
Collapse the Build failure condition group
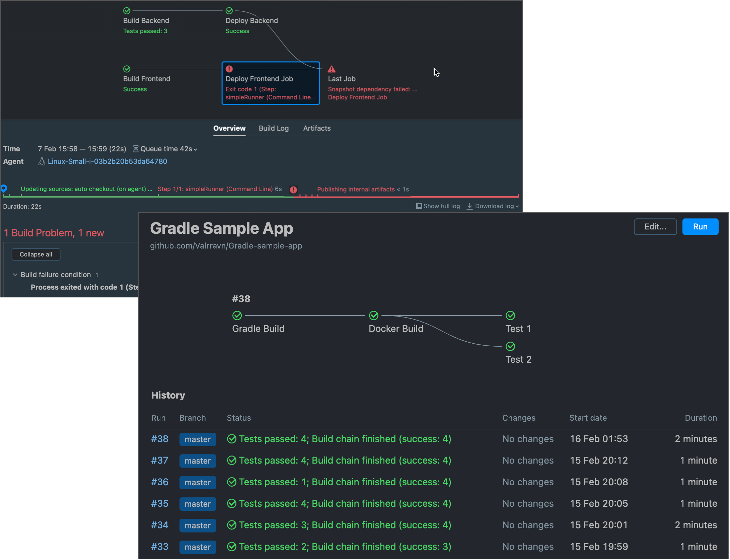pyautogui.click(x=15, y=275)
